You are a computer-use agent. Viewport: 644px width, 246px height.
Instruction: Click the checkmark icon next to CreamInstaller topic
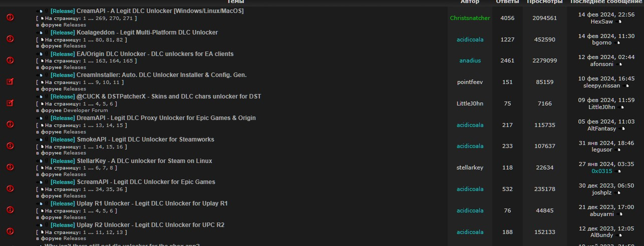[x=10, y=81]
